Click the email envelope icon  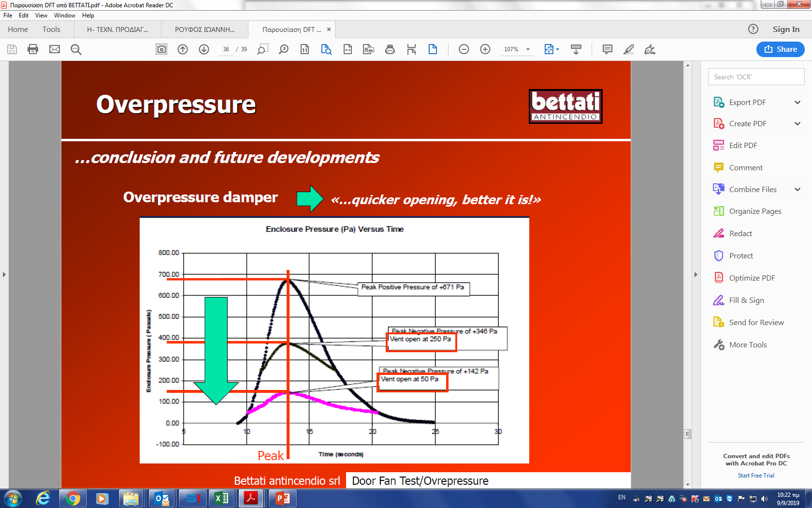pyautogui.click(x=55, y=49)
